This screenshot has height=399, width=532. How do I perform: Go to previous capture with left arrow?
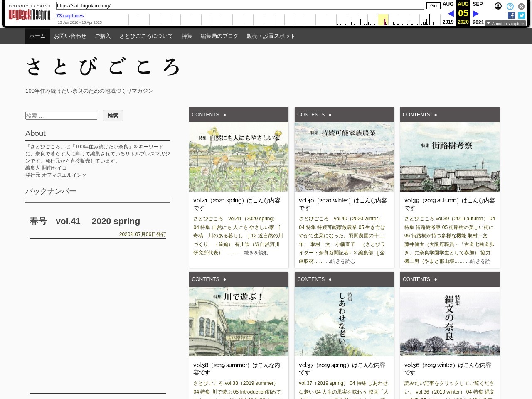tap(451, 14)
